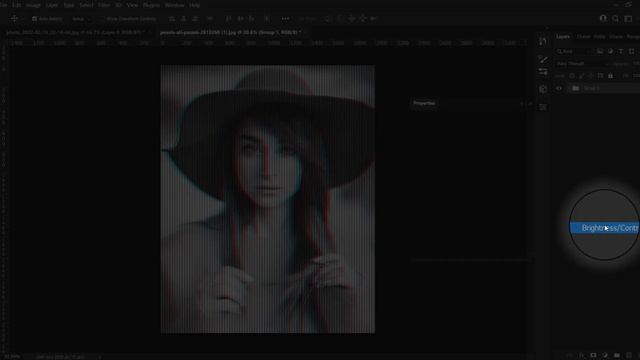Lock artboard nesting icon

600,76
